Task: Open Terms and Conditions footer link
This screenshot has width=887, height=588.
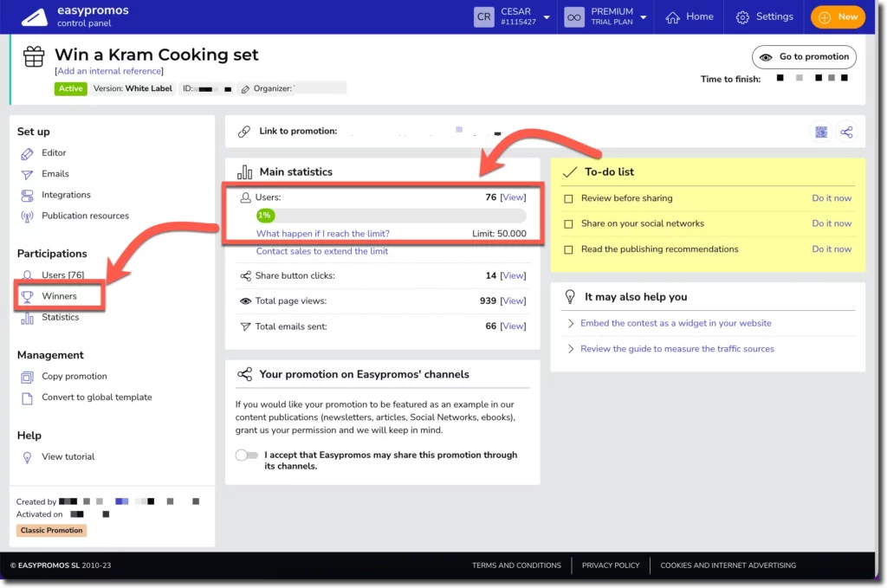Action: [x=516, y=565]
